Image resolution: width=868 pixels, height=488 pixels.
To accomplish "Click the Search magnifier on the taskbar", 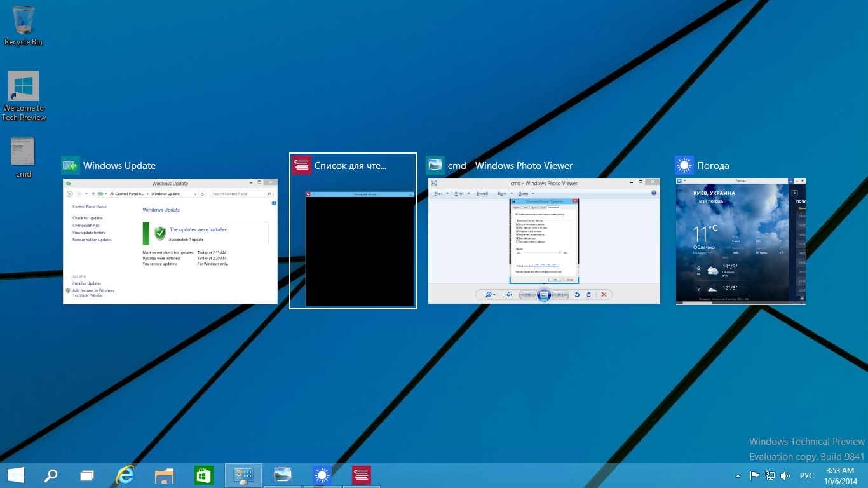I will click(x=50, y=475).
